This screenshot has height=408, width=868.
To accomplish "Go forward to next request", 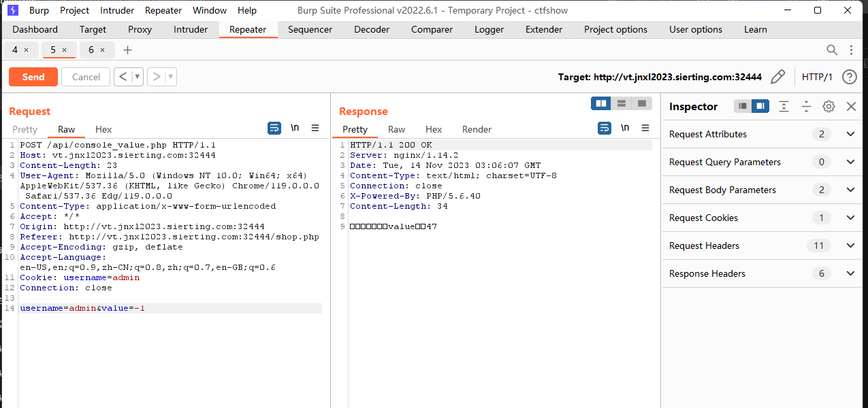I will [x=156, y=77].
